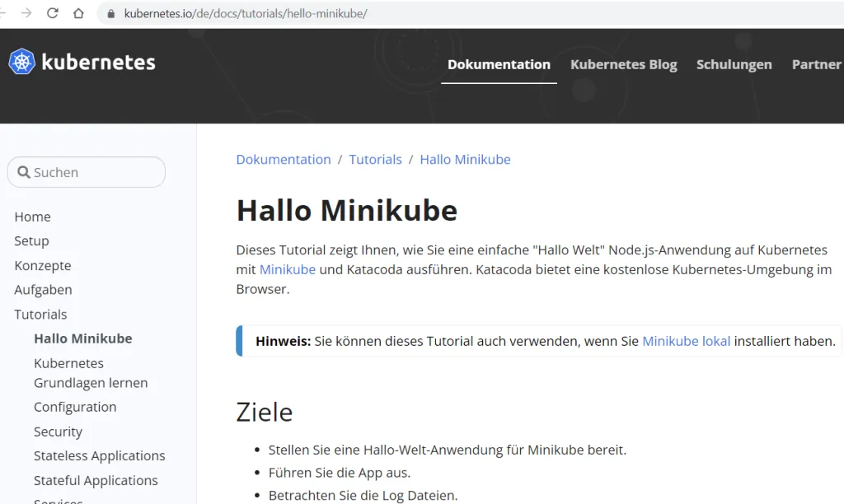
Task: Click Hallo Minikube breadcrumb link
Action: 465,160
